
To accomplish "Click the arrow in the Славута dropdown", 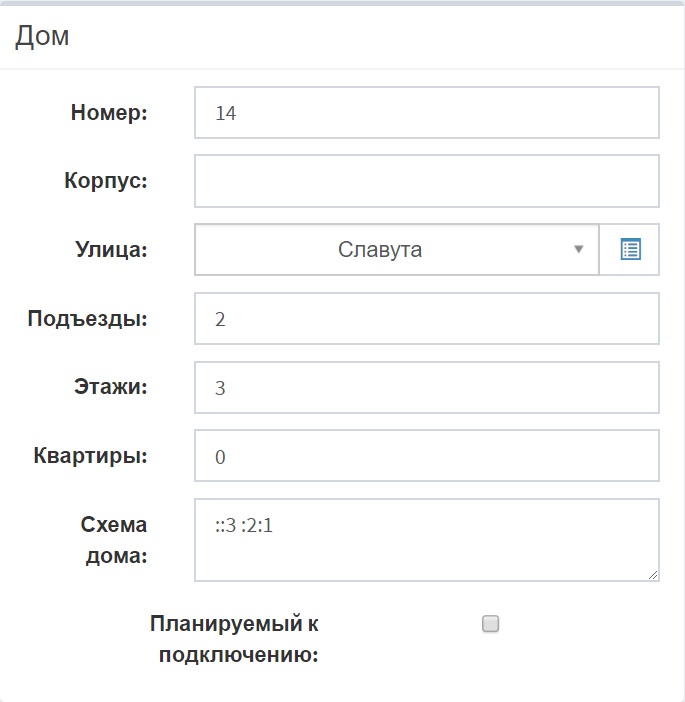I will click(x=578, y=249).
